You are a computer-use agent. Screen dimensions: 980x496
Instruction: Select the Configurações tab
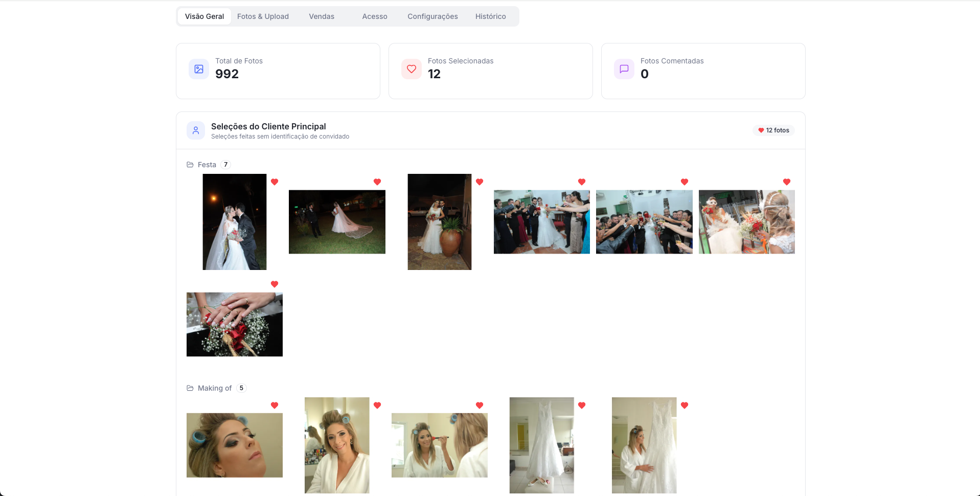coord(432,16)
